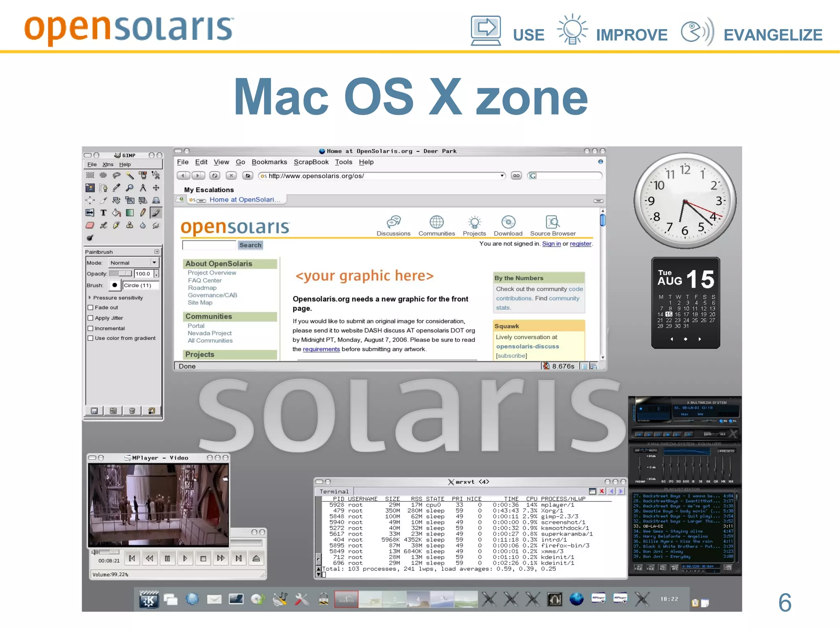This screenshot has width=840, height=630.
Task: Switch to virtual desktop 4 in pager
Action: [x=418, y=599]
